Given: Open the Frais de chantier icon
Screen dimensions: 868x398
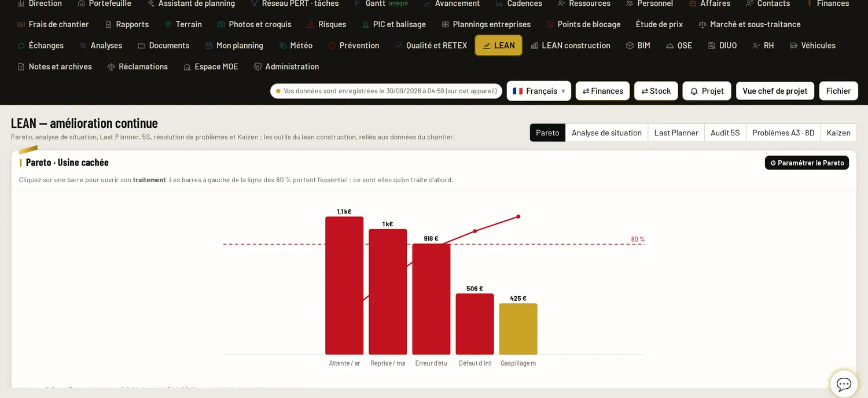Looking at the screenshot, I should [21, 24].
